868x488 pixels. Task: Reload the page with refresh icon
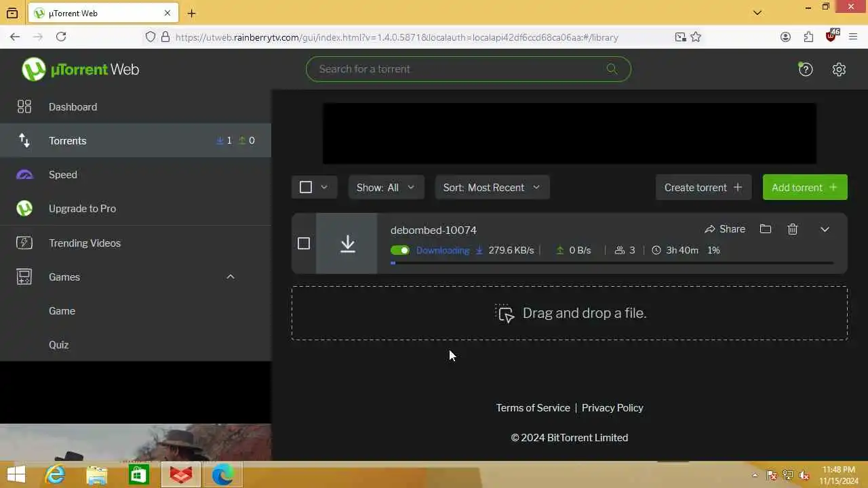click(61, 37)
